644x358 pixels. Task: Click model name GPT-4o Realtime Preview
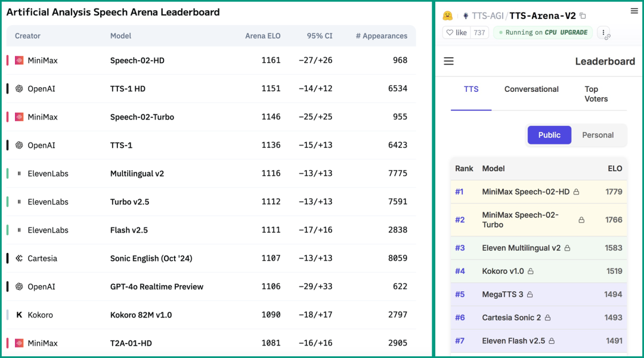coord(157,287)
